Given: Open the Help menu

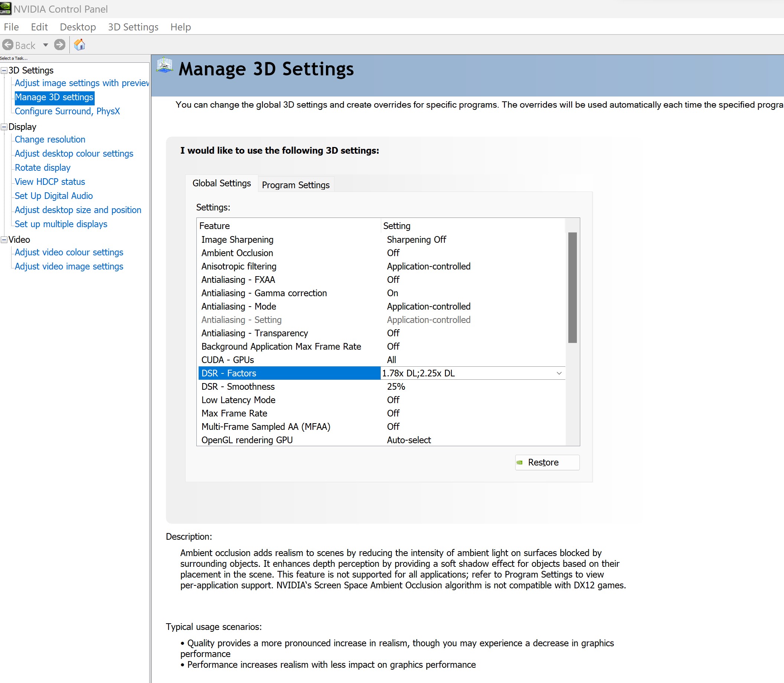Looking at the screenshot, I should (180, 27).
